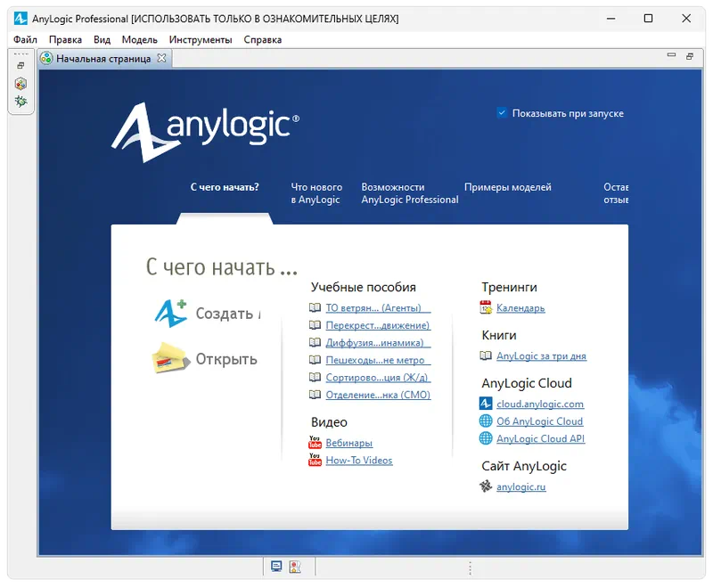Open the Перекрест...движение) tutorial link

pos(377,325)
